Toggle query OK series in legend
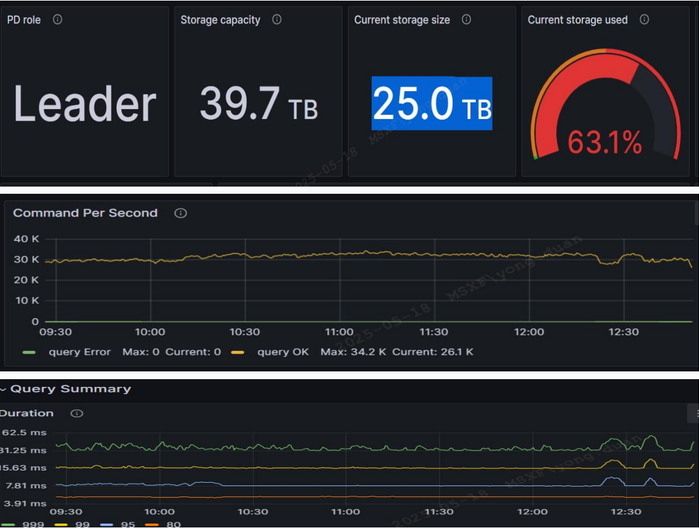Screen dimensions: 699x529 coord(284,354)
